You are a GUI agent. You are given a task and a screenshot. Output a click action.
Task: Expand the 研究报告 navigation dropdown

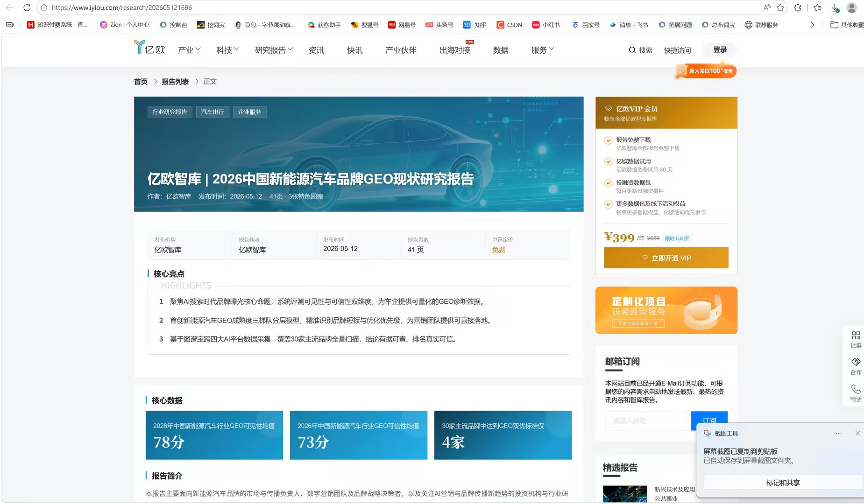click(x=274, y=50)
